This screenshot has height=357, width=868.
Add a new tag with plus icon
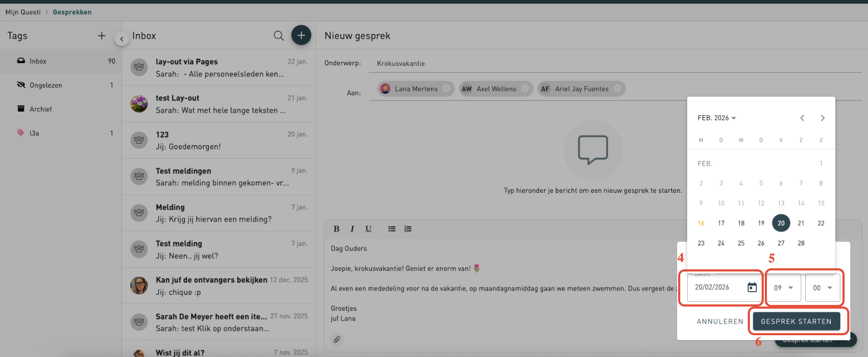(102, 36)
